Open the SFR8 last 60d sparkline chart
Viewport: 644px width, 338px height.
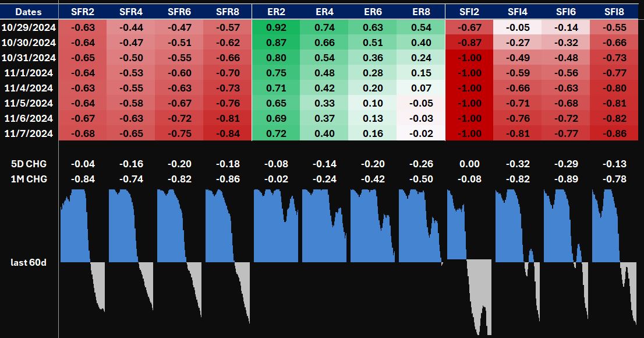(228, 256)
